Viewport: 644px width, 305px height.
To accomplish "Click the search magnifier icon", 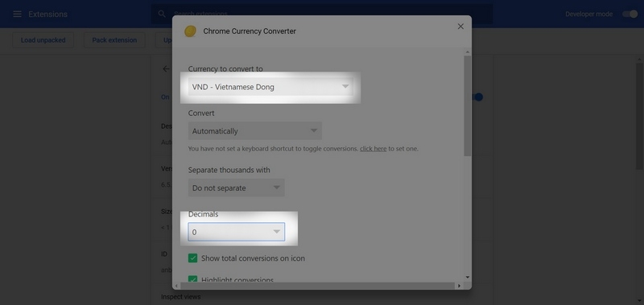I will click(162, 14).
